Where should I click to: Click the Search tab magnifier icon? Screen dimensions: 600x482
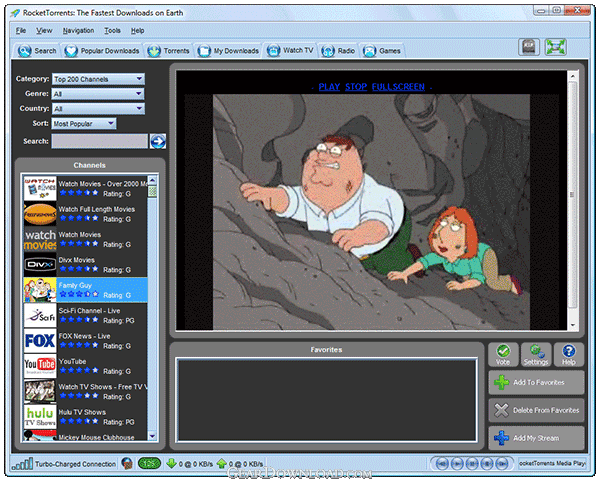click(24, 51)
